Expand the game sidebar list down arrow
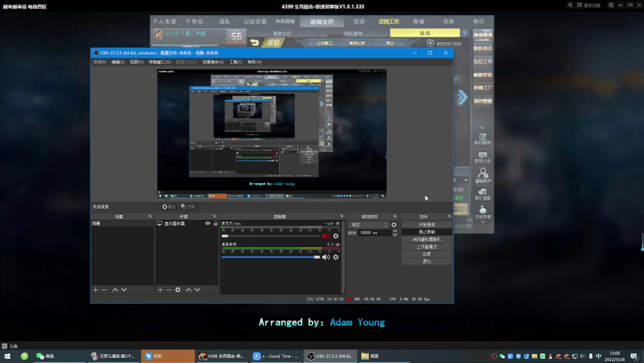The image size is (644, 363). pyautogui.click(x=483, y=222)
